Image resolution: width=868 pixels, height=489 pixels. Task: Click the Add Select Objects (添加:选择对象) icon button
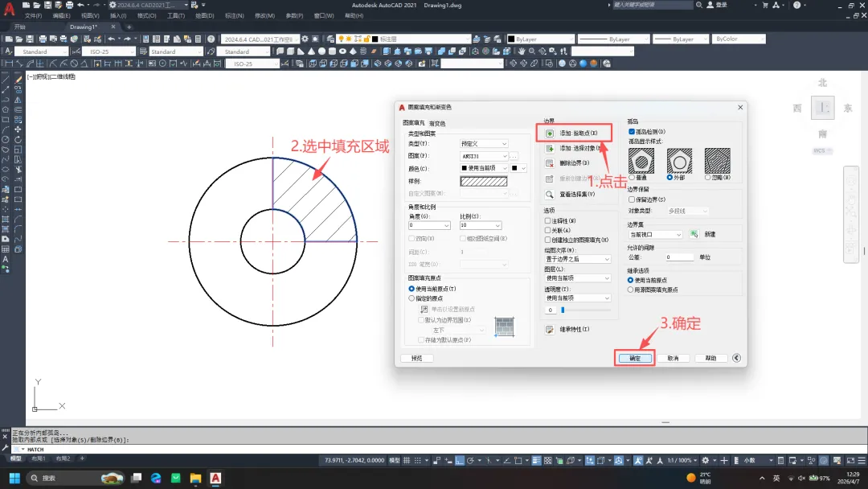pyautogui.click(x=550, y=149)
